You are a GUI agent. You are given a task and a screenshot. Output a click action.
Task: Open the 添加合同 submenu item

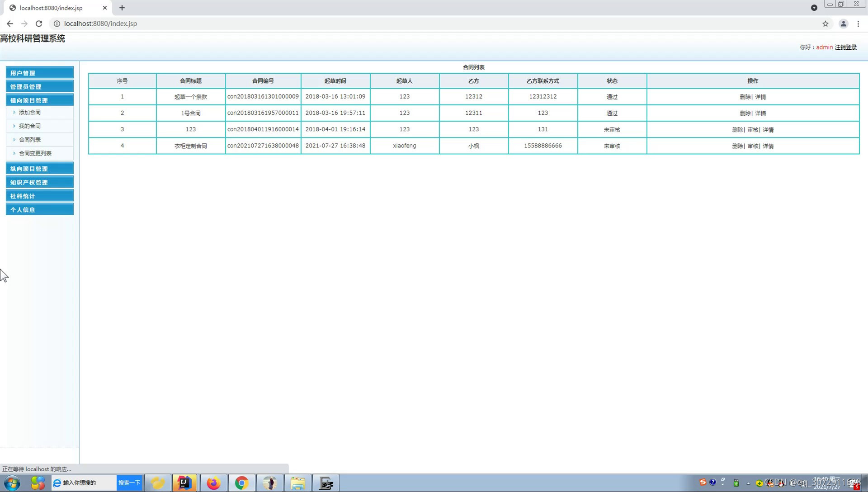[x=30, y=112]
